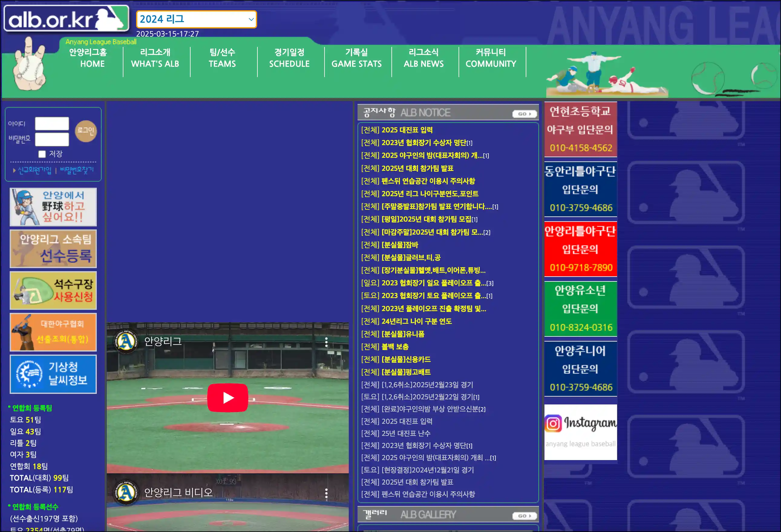Click the 아이디 username input field
781x532 pixels.
(52, 123)
